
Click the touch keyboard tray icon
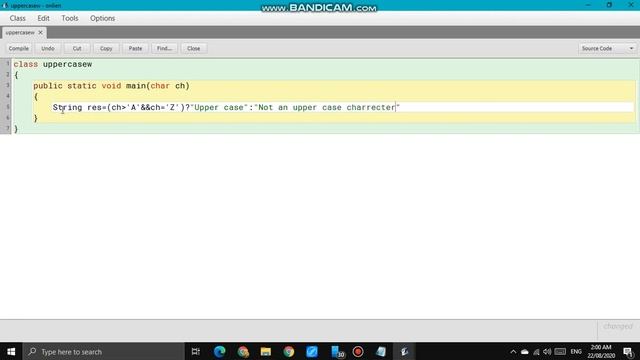(x=560, y=352)
